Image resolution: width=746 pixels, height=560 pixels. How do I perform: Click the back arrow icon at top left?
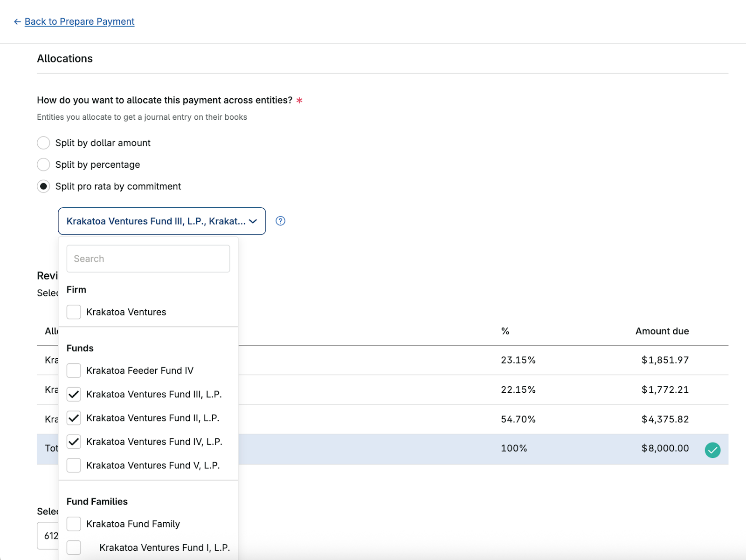pyautogui.click(x=17, y=21)
